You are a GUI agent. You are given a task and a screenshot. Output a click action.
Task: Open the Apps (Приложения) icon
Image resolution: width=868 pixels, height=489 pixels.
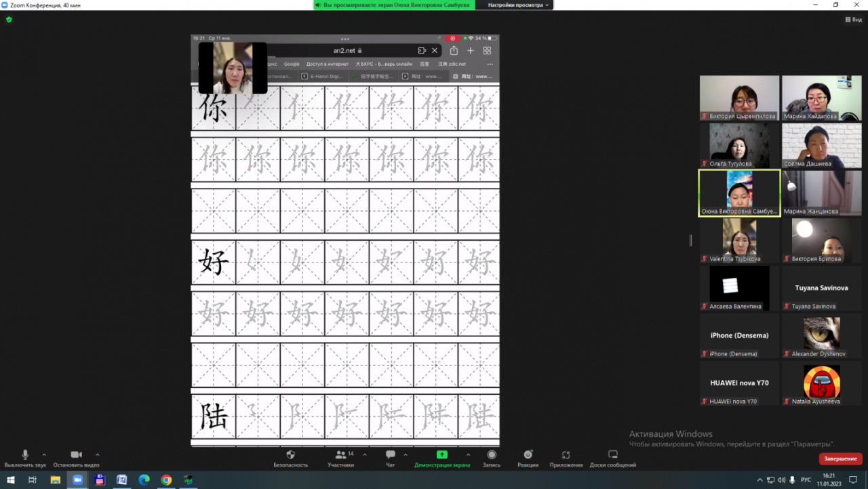tap(566, 455)
